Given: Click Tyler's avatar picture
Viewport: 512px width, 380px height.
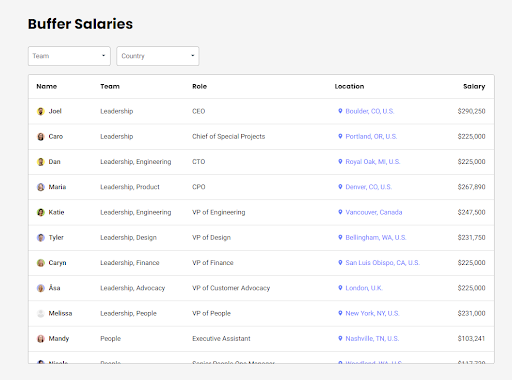Looking at the screenshot, I should tap(41, 238).
